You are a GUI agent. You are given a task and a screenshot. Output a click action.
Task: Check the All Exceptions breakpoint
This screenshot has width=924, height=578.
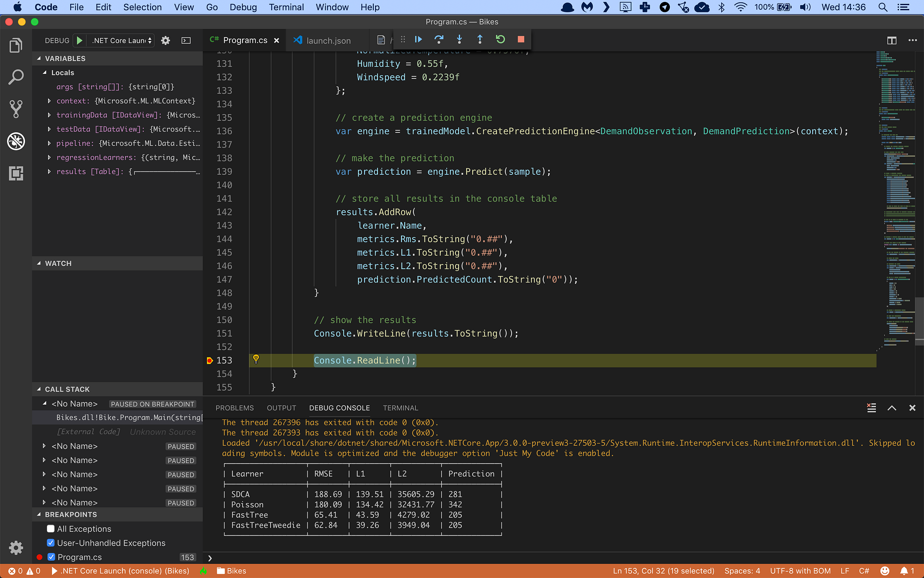pos(50,529)
